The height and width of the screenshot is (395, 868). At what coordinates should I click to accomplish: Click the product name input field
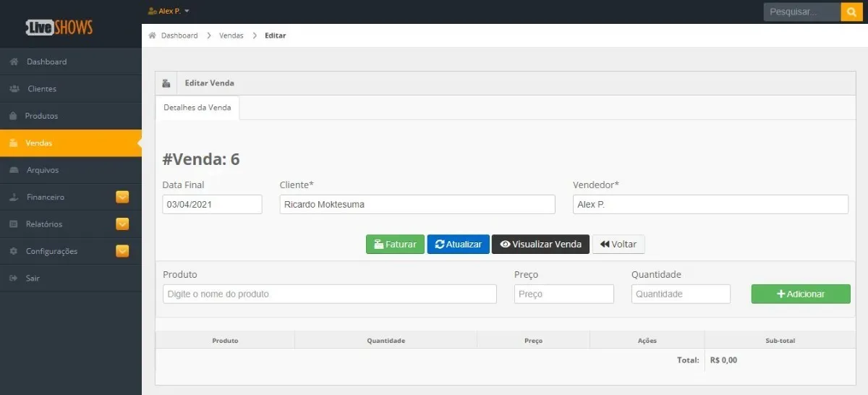[330, 294]
